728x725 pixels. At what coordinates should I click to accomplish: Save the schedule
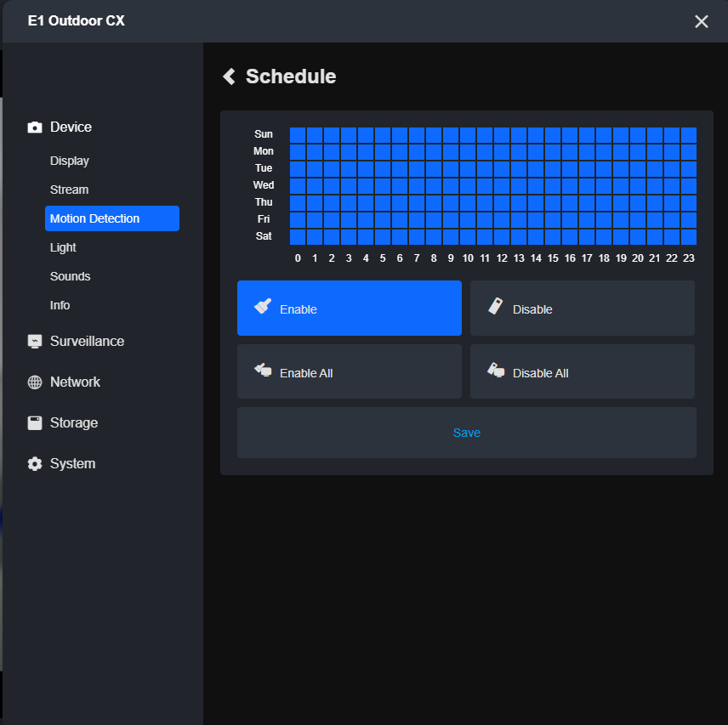coord(467,433)
